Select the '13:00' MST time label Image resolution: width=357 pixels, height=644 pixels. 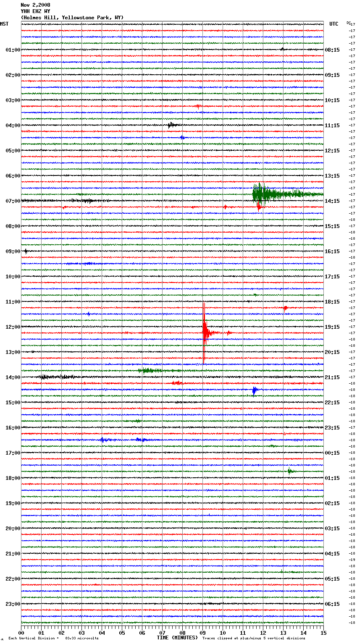coord(13,352)
